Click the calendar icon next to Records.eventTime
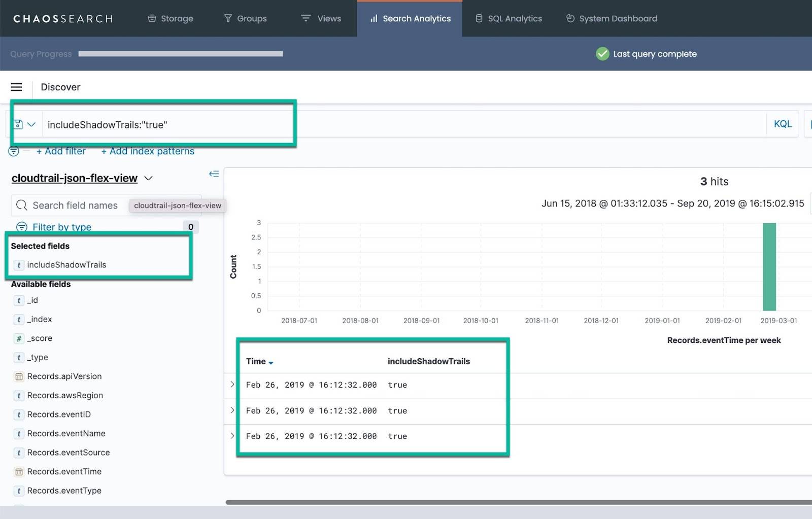Screen dimensions: 812x519 (18, 471)
